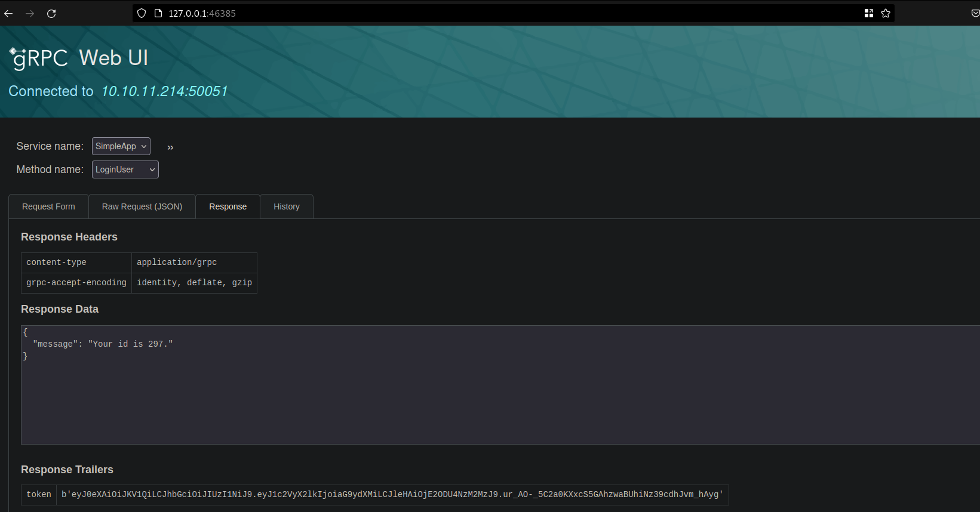Click the gRPC logo in the header
This screenshot has width=980, height=512.
[x=39, y=58]
